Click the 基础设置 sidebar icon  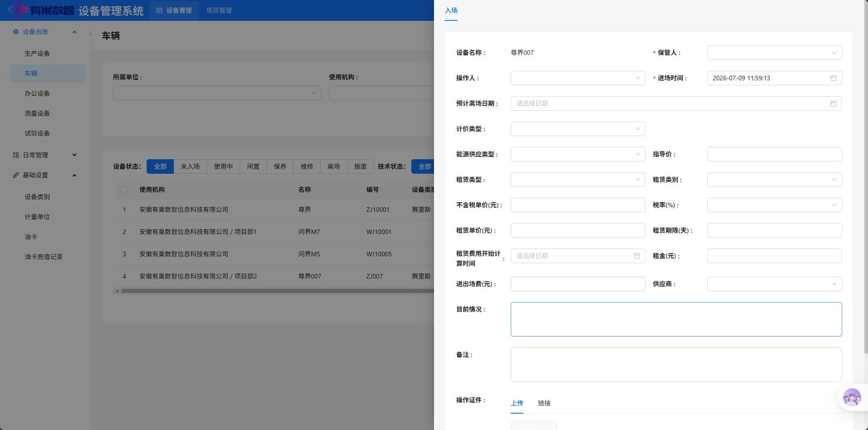click(16, 175)
